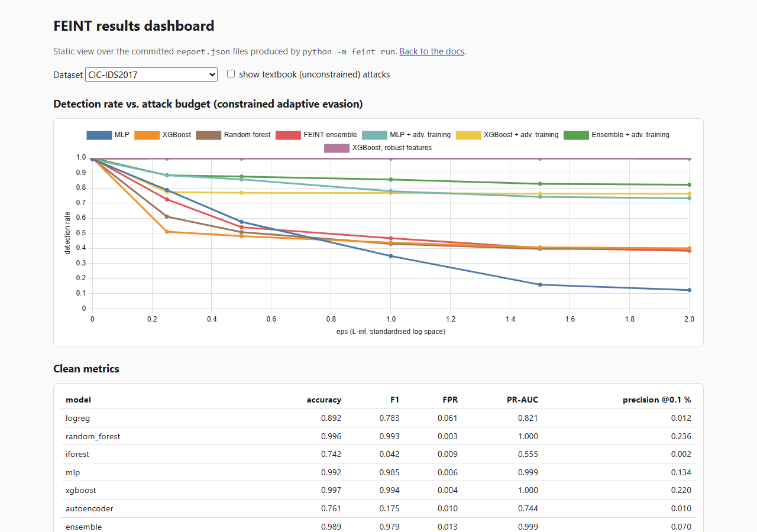Toggle the FEINT ensemble legend entry

click(x=316, y=135)
